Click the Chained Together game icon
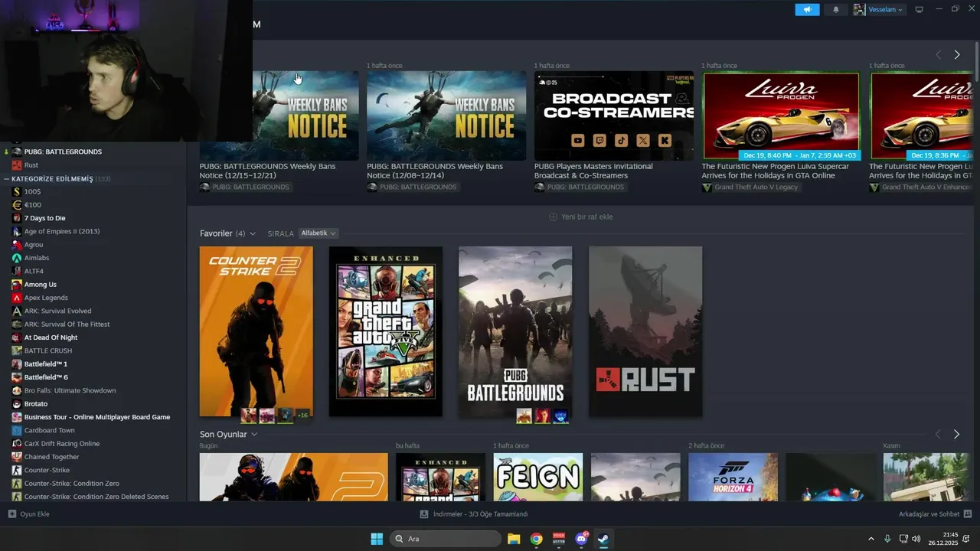980x551 pixels. pos(17,457)
